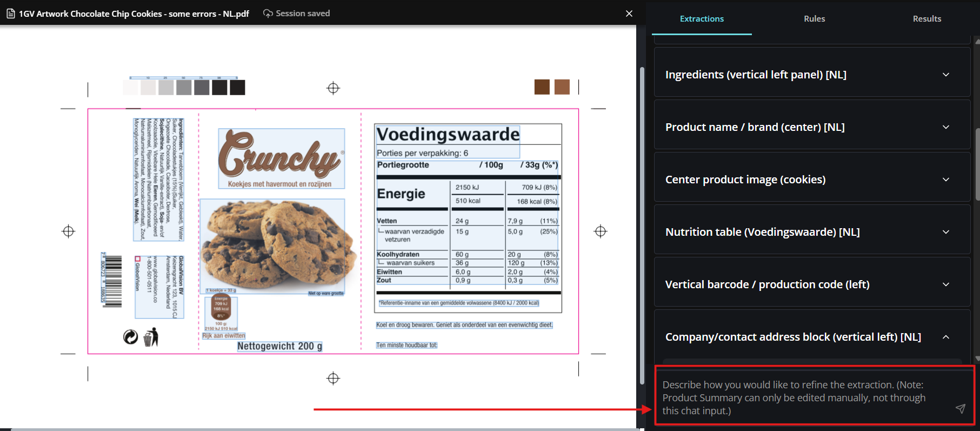Pick the lighter brown color swatch
Screen dimensions: 980x431
pyautogui.click(x=562, y=87)
